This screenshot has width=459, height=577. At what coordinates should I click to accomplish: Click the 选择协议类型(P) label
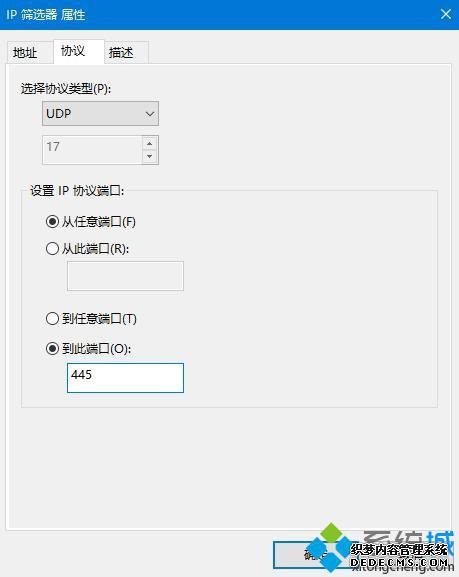click(x=66, y=89)
